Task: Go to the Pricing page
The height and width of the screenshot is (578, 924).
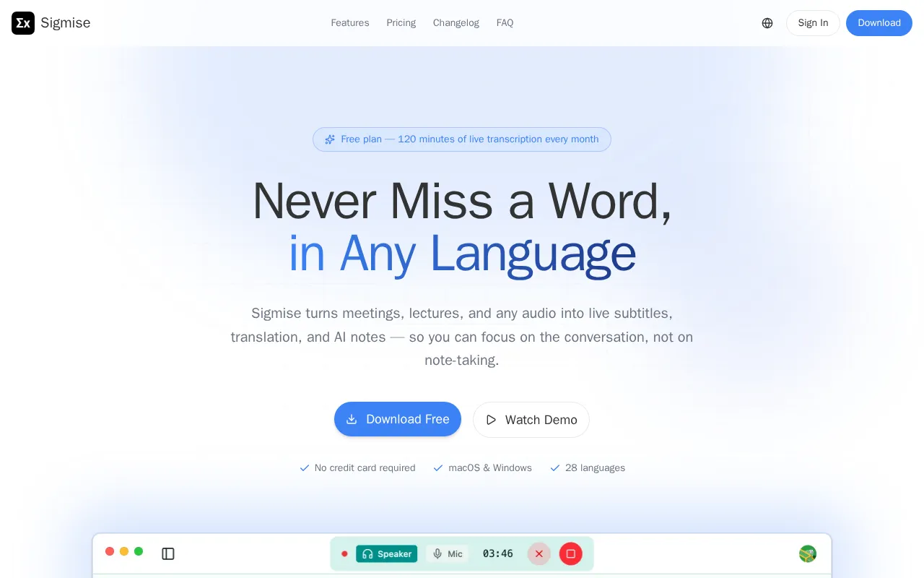Action: point(401,23)
